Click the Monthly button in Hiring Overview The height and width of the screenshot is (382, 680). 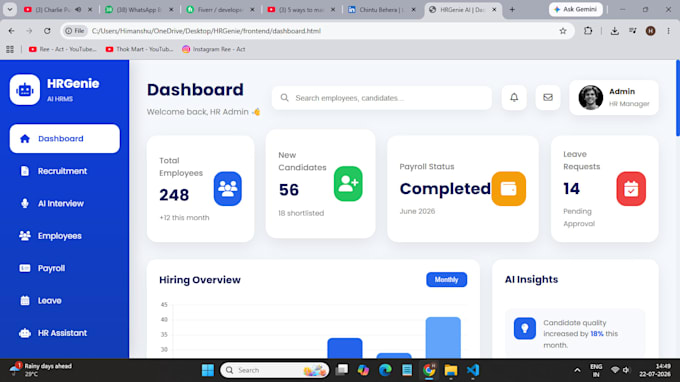446,280
